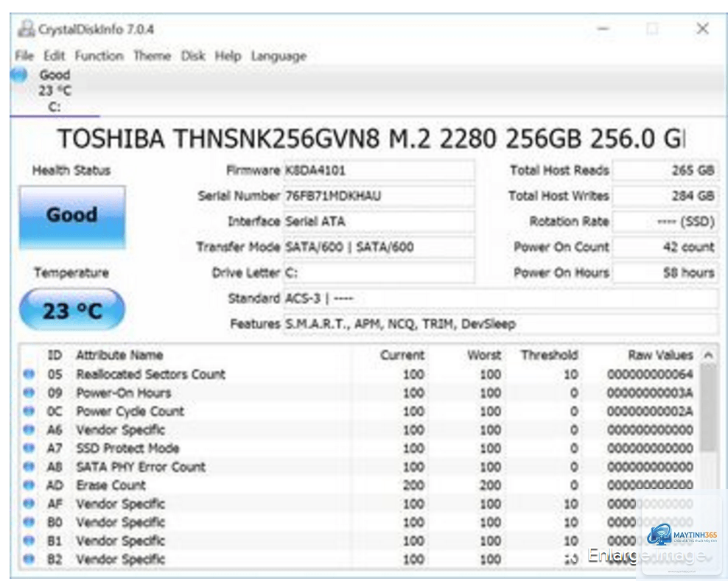Click status dot of Power Cycle Count row
The height and width of the screenshot is (581, 728).
click(x=29, y=411)
